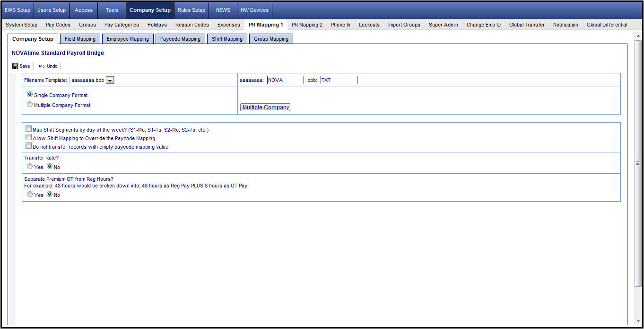Image resolution: width=644 pixels, height=329 pixels.
Task: Select Single Company Format radio button
Action: click(x=30, y=95)
